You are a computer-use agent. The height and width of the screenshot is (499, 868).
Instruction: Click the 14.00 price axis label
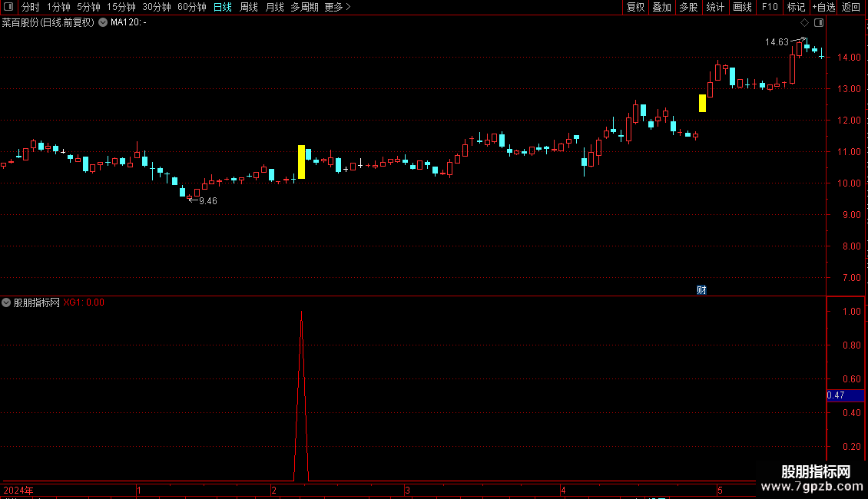[x=849, y=58]
